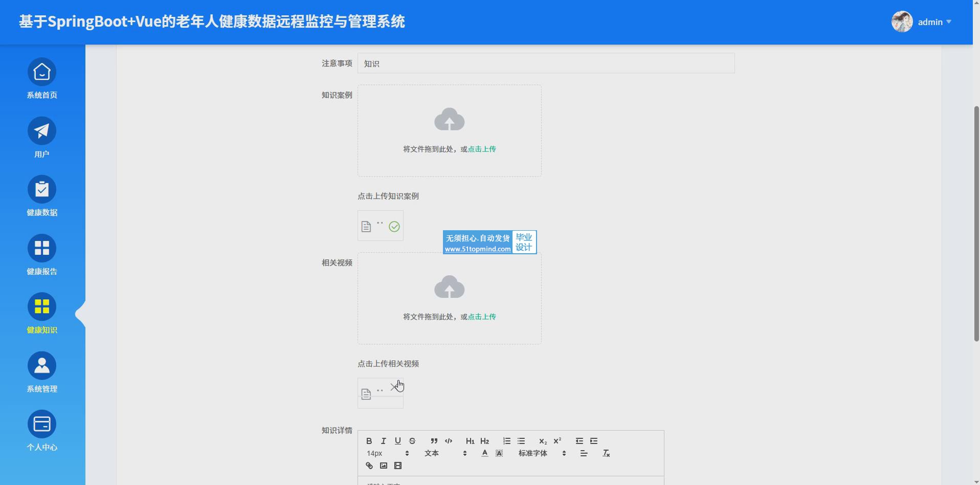This screenshot has height=485, width=980.
Task: Insert a code block
Action: [449, 441]
